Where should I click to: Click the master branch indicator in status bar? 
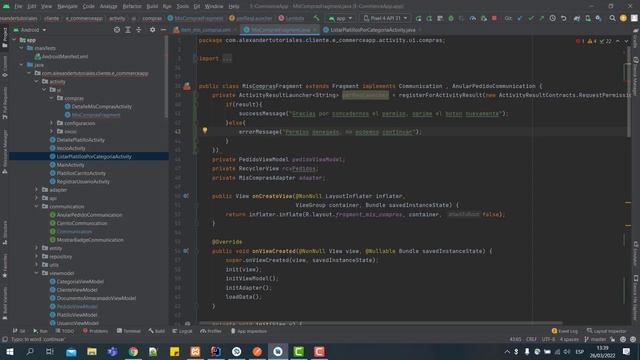tap(595, 339)
